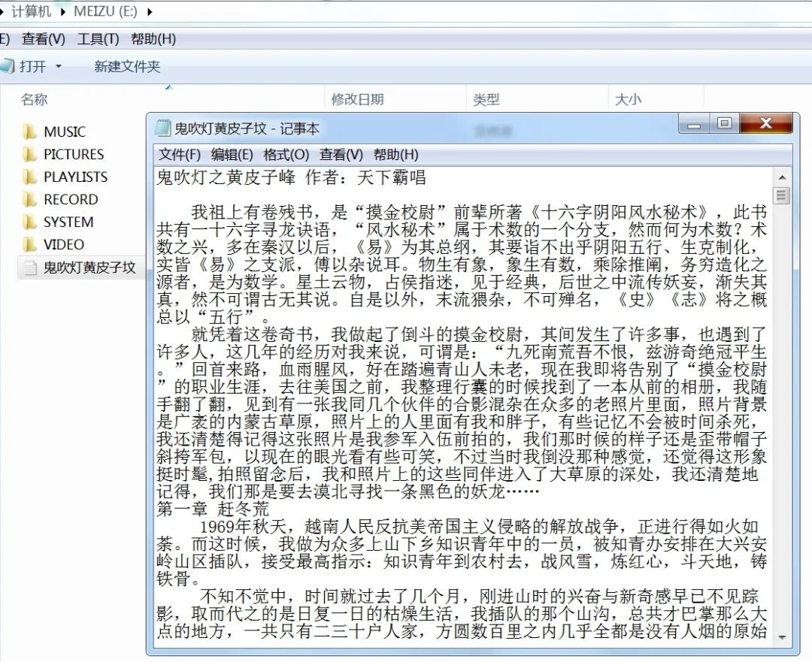Open Notepad's 查看(V) menu
This screenshot has height=662, width=812.
tap(341, 155)
